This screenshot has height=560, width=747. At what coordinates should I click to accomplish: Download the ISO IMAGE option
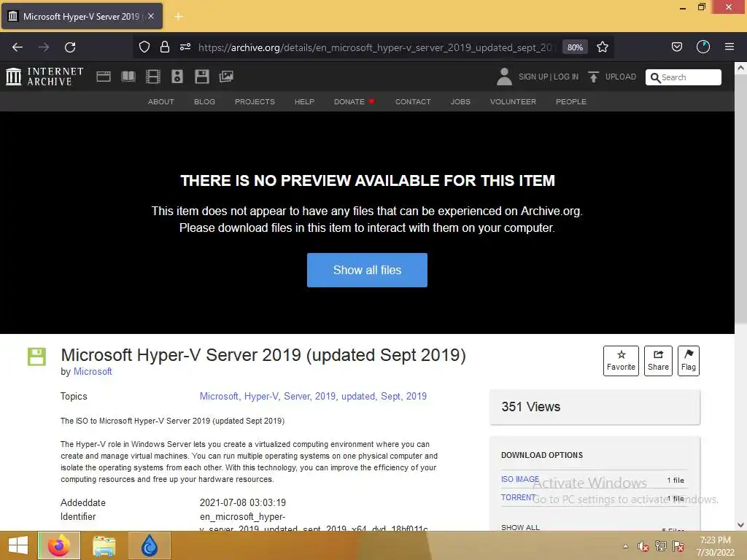[x=519, y=479]
